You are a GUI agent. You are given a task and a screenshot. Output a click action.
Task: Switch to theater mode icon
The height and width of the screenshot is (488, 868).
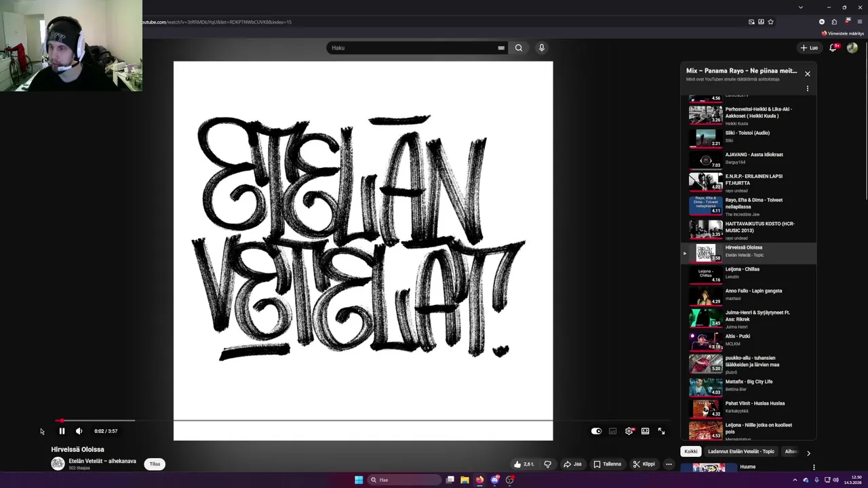pos(645,431)
